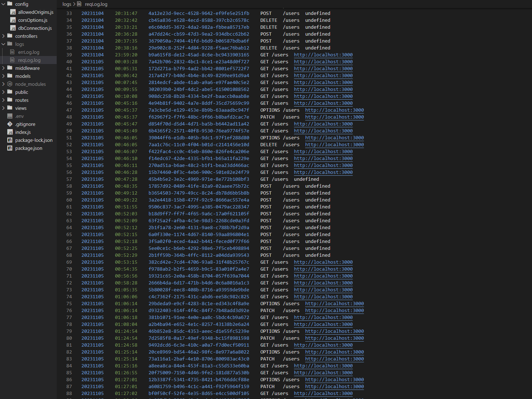Image resolution: width=532 pixels, height=399 pixels.
Task: Click line number 33 in the gutter
Action: (69, 13)
